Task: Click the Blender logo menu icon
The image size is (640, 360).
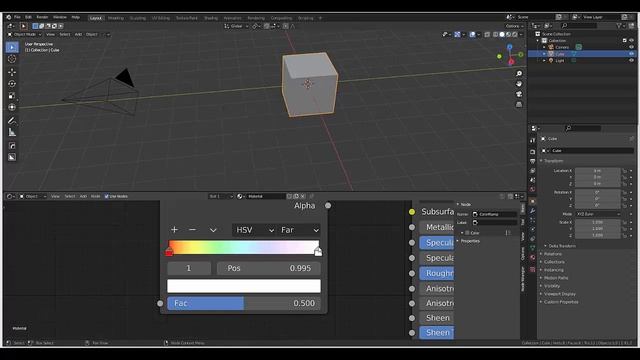Action: [x=9, y=17]
